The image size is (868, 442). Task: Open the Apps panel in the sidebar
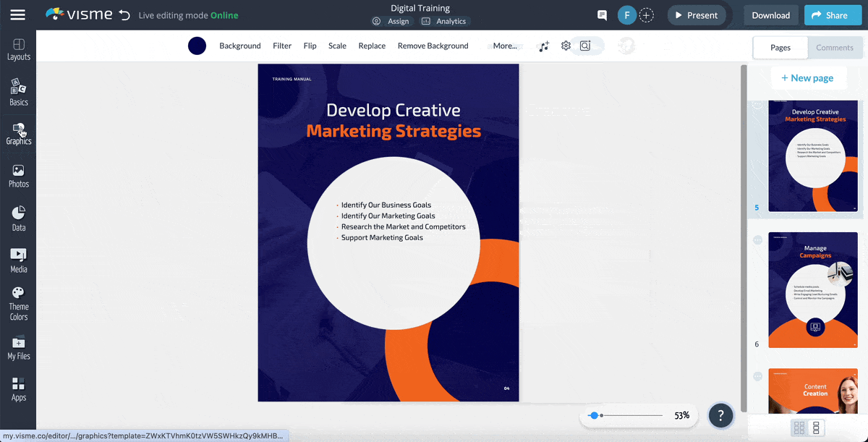(x=18, y=388)
